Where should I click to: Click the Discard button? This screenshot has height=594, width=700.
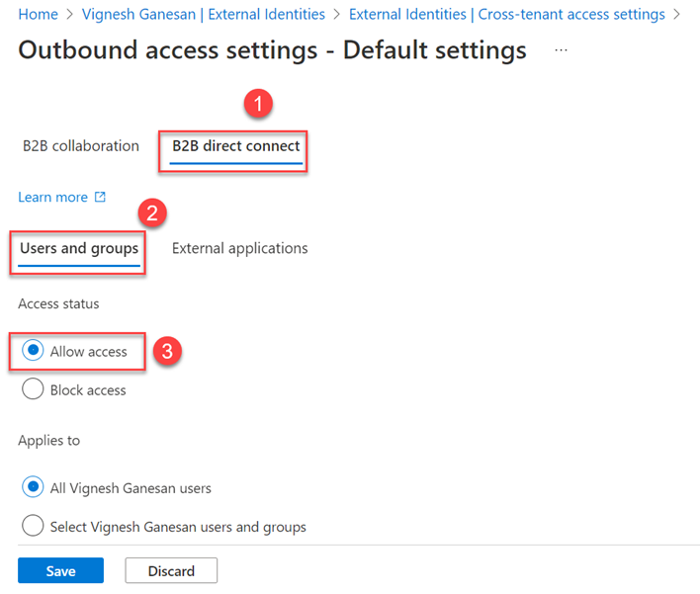tap(171, 570)
